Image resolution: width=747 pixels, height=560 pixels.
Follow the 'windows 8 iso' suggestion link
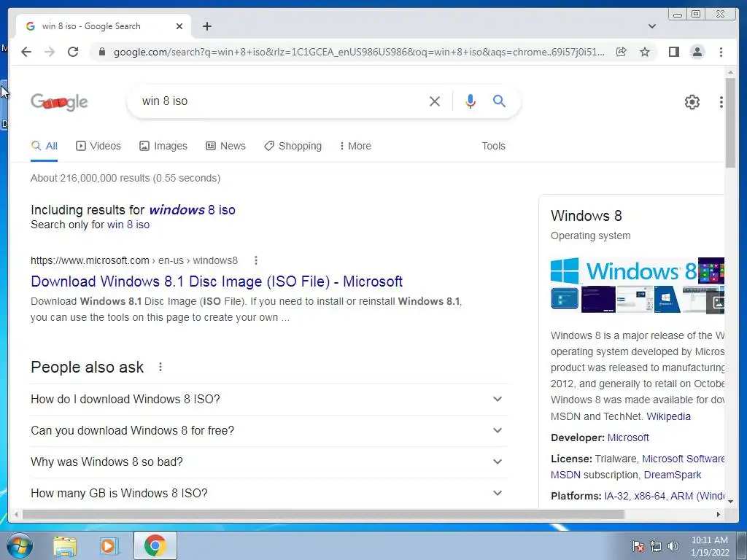coord(192,210)
